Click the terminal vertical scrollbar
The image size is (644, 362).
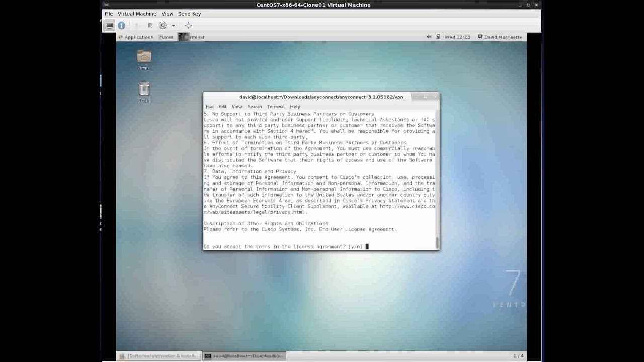[437, 179]
